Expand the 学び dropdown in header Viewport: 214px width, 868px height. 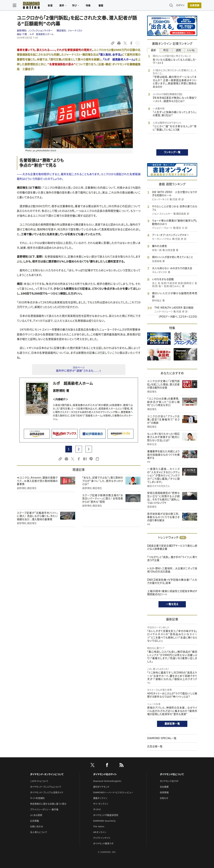point(75,5)
